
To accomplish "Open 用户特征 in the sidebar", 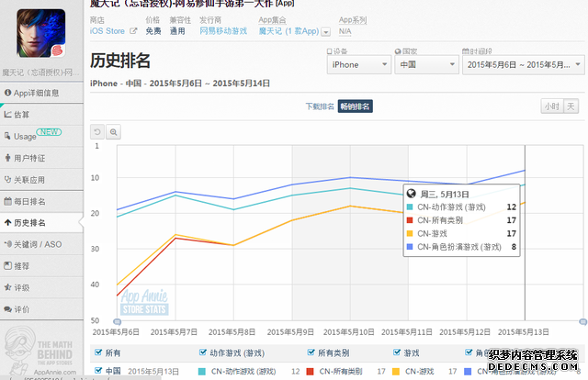I will point(41,158).
